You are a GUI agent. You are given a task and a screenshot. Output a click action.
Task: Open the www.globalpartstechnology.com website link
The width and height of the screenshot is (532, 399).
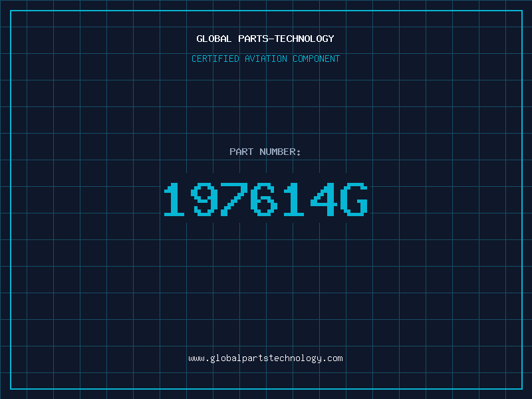tap(265, 358)
